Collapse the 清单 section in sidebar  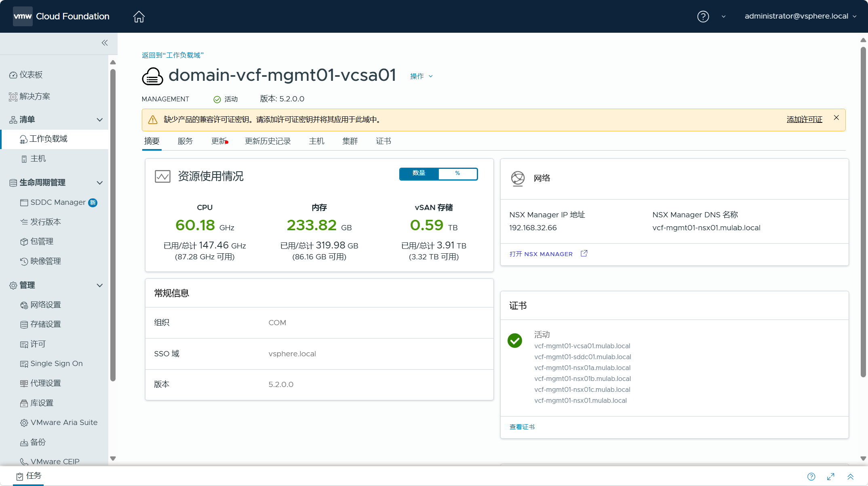coord(99,120)
